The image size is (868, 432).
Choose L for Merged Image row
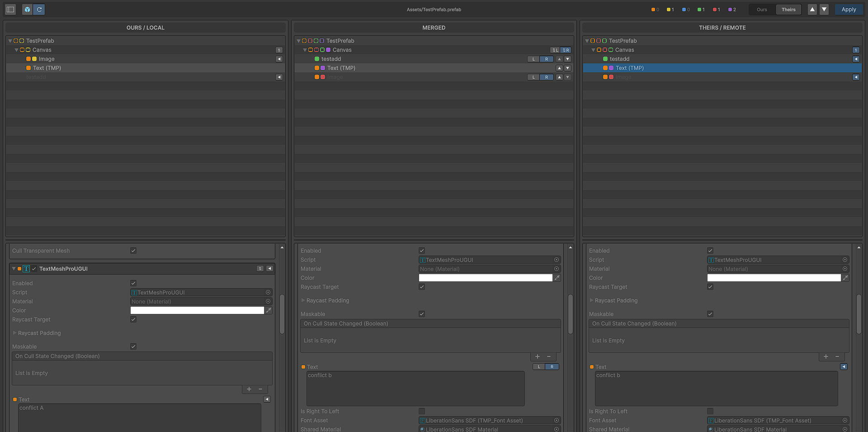tap(533, 77)
